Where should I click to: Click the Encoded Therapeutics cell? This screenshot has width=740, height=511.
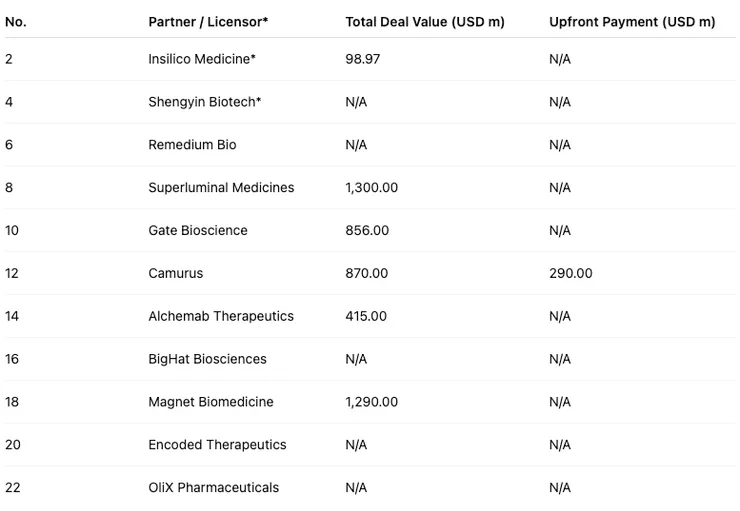tap(217, 445)
